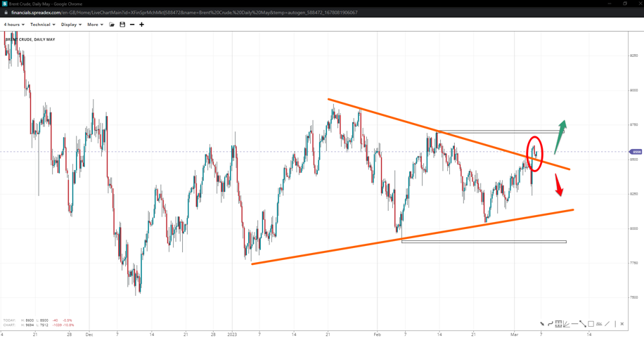
Task: Expand the Technical indicators dropdown
Action: (42, 25)
